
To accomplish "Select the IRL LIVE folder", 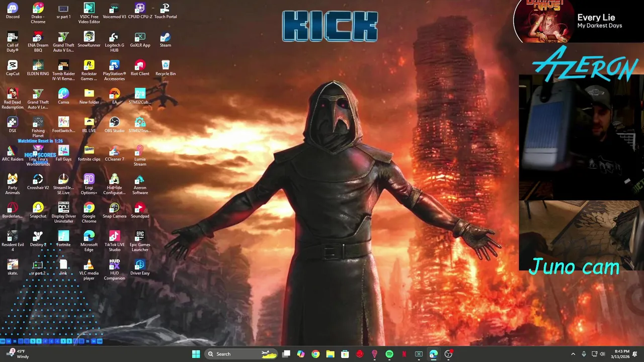I will point(89,125).
